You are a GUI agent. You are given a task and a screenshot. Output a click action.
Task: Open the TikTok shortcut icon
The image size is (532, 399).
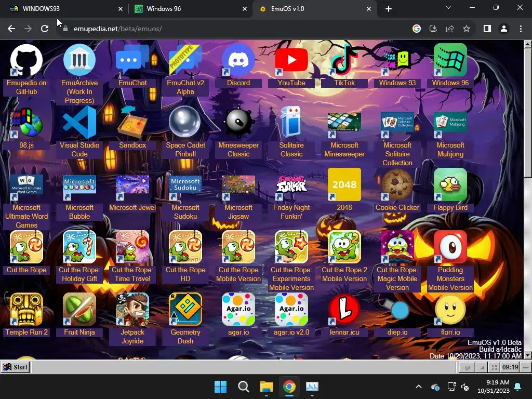pyautogui.click(x=344, y=60)
